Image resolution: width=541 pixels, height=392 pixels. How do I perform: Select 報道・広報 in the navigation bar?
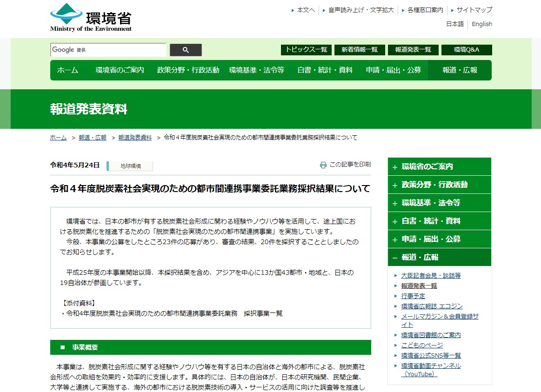tap(460, 70)
